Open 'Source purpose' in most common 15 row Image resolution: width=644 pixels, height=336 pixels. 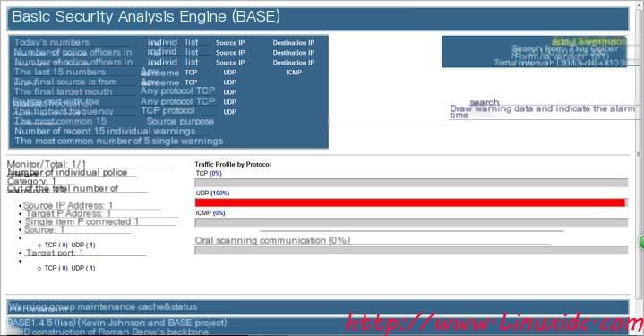tap(180, 121)
